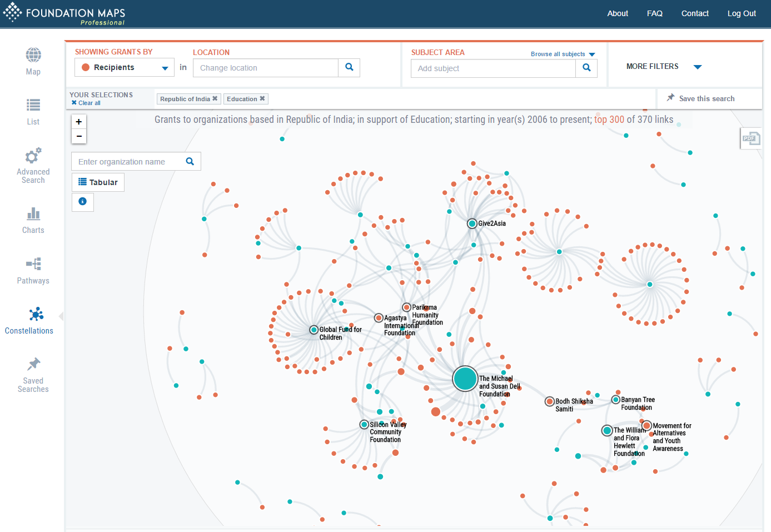
Task: Select The Michael and Susan Dell Foundation node
Action: 465,379
